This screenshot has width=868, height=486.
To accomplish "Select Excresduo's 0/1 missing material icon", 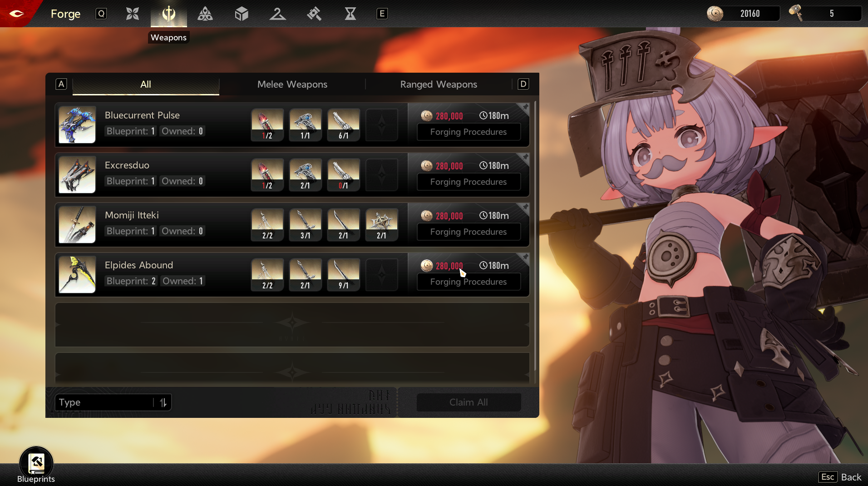I will coord(344,175).
